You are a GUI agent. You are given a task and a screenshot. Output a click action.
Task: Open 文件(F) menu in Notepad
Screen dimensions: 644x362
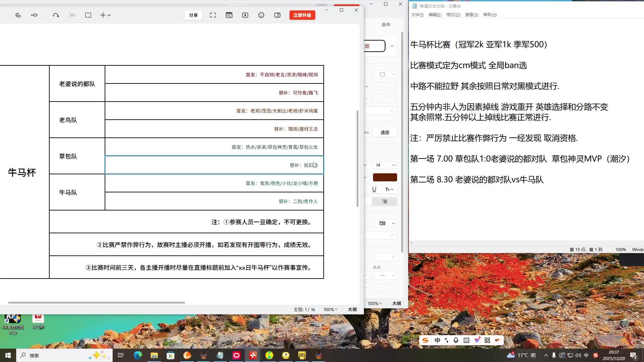pos(417,15)
